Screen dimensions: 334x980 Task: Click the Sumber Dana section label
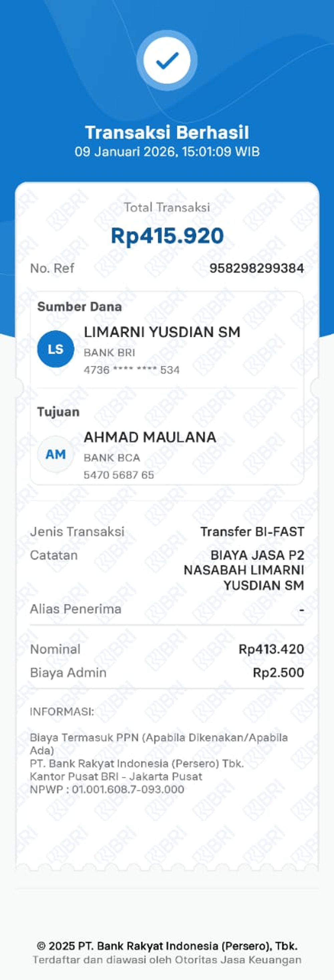pyautogui.click(x=79, y=307)
